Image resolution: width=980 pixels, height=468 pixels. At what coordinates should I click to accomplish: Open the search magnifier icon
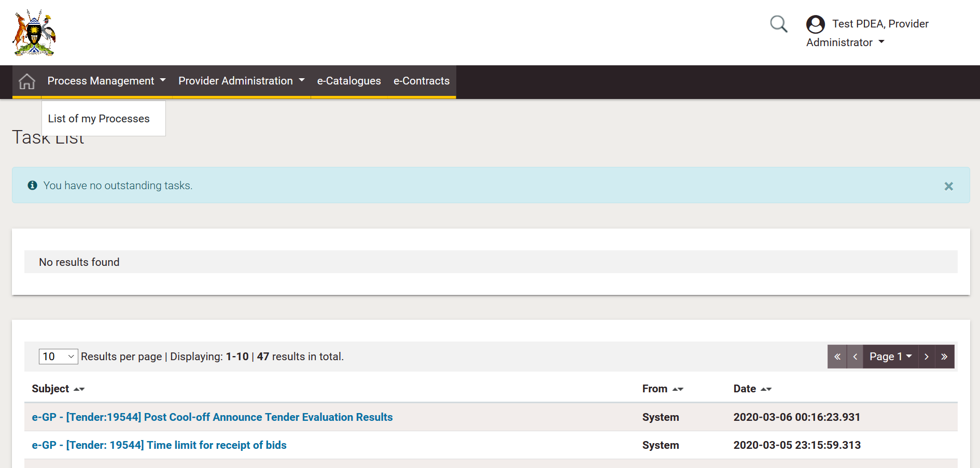click(x=778, y=24)
